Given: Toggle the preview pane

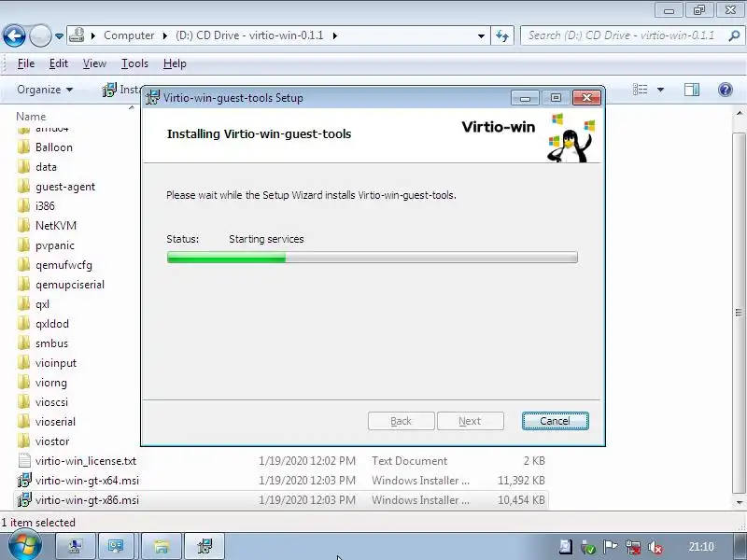Looking at the screenshot, I should click(x=692, y=89).
